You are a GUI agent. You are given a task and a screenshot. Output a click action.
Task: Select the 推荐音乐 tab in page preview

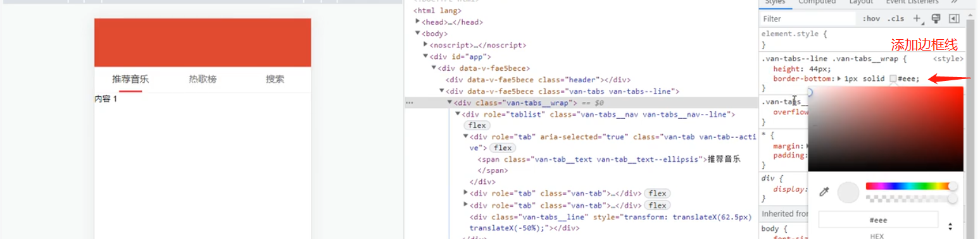tap(130, 79)
